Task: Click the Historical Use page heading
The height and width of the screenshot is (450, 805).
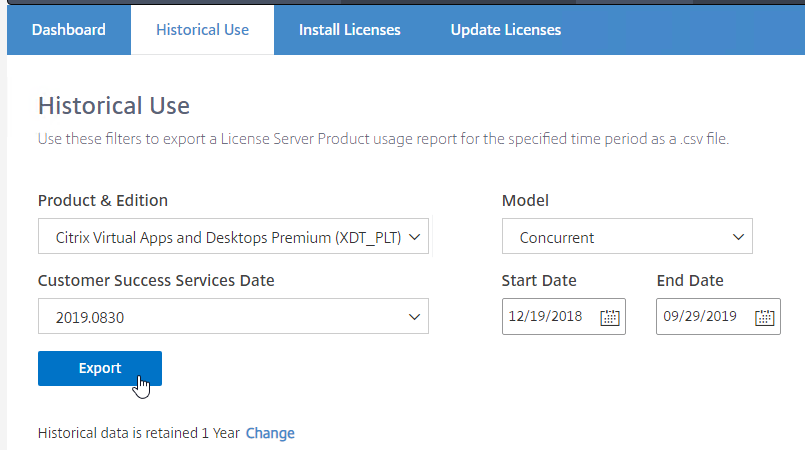Action: (x=114, y=106)
